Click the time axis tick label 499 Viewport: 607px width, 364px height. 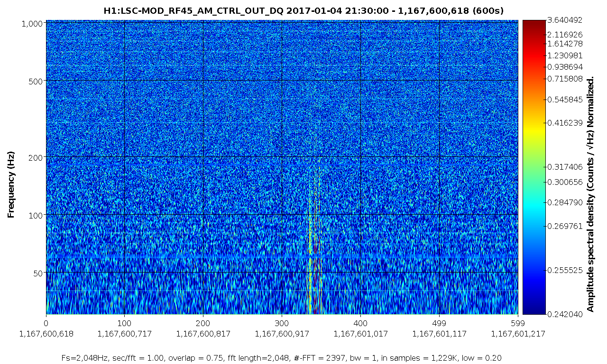[x=439, y=323]
